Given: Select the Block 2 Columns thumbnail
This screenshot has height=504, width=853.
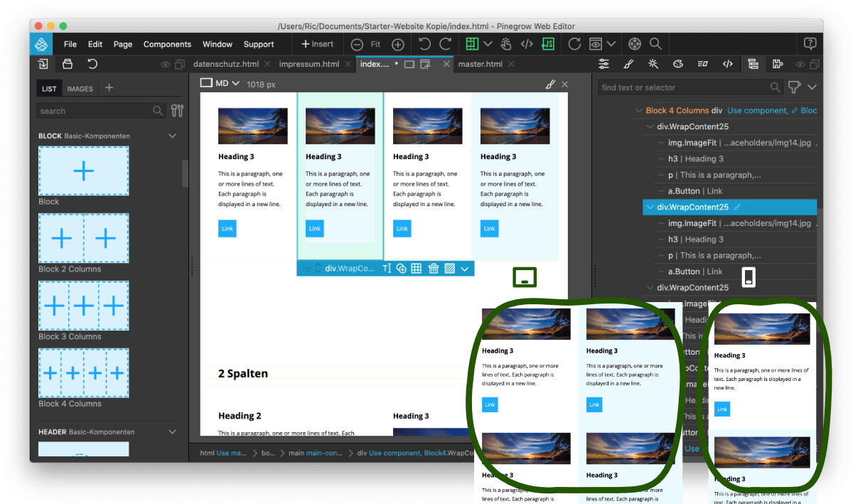Looking at the screenshot, I should coord(84,238).
